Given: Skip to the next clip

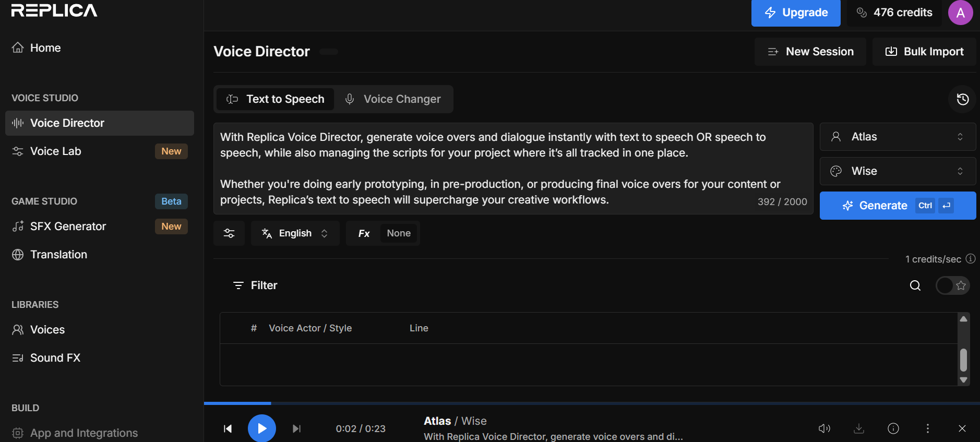Looking at the screenshot, I should [296, 428].
